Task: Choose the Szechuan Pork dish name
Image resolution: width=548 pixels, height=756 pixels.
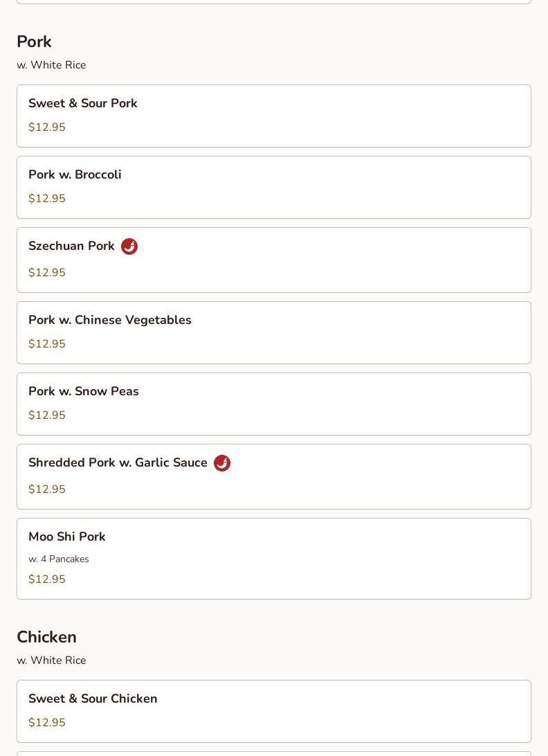Action: point(71,246)
